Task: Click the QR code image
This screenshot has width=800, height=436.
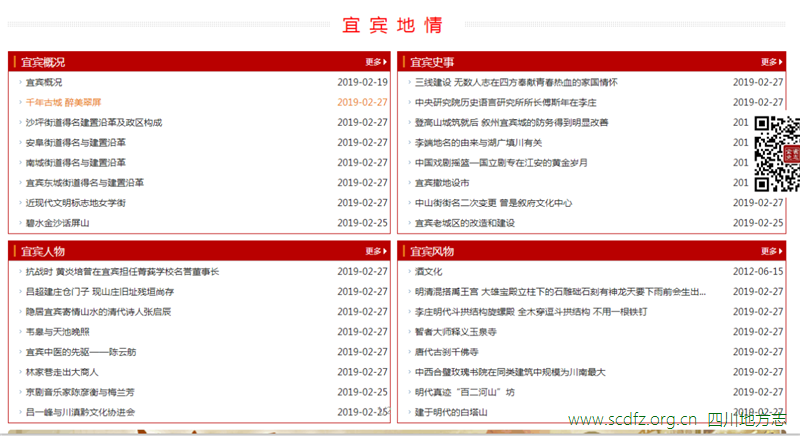Action: [x=776, y=153]
